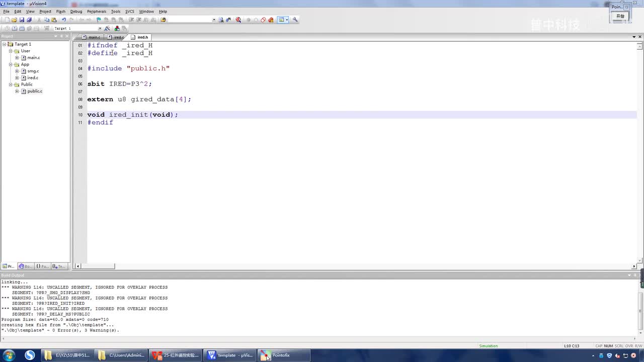Expand the ired.c file node
The image size is (644, 362).
pyautogui.click(x=17, y=78)
